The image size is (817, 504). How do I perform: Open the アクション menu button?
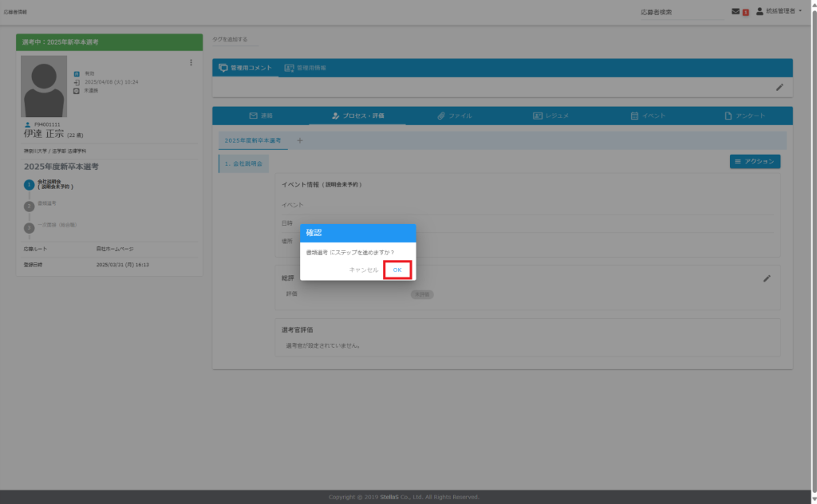click(755, 161)
